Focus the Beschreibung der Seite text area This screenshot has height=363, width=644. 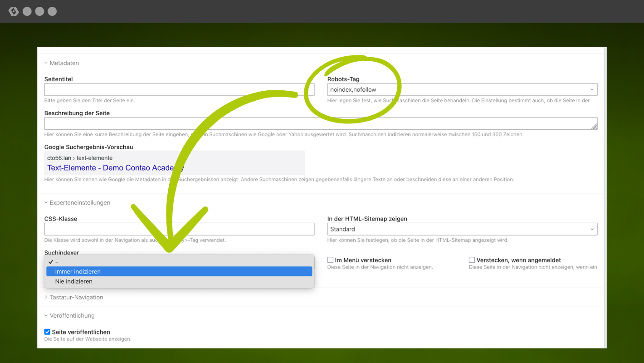coord(317,123)
